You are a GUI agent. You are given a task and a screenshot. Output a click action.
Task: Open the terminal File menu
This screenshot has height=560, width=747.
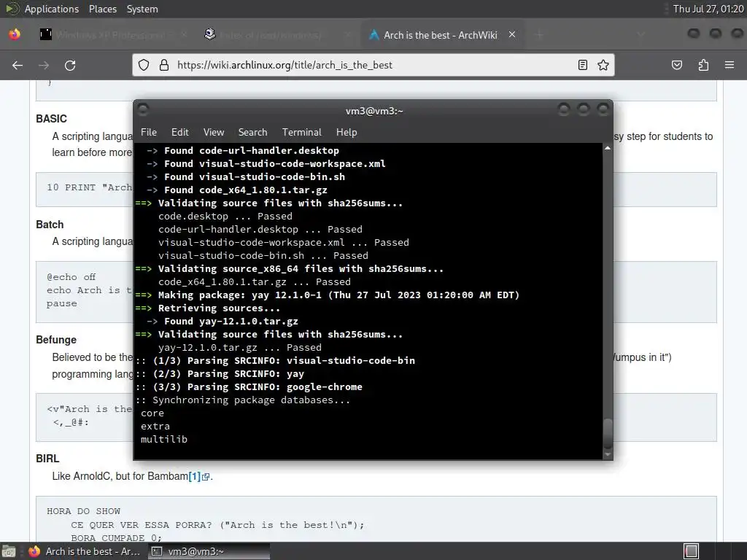pos(149,133)
